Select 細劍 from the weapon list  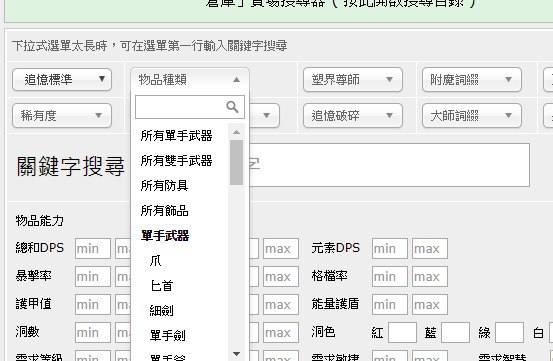[162, 311]
